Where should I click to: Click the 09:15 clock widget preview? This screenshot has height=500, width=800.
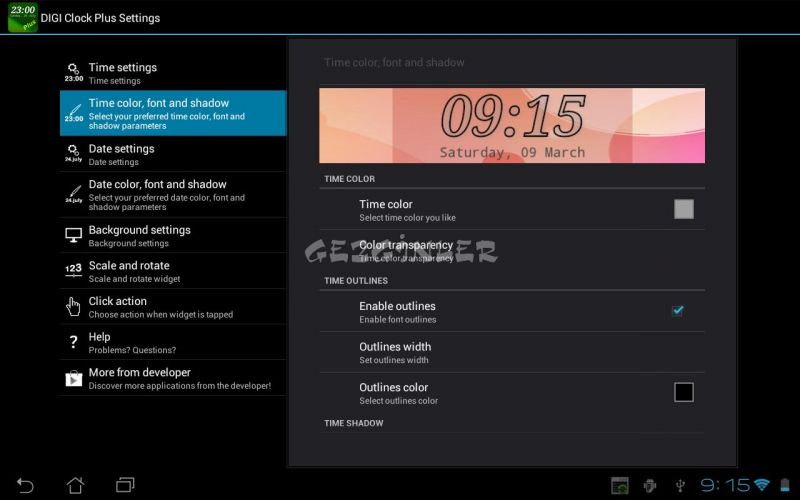click(x=512, y=126)
